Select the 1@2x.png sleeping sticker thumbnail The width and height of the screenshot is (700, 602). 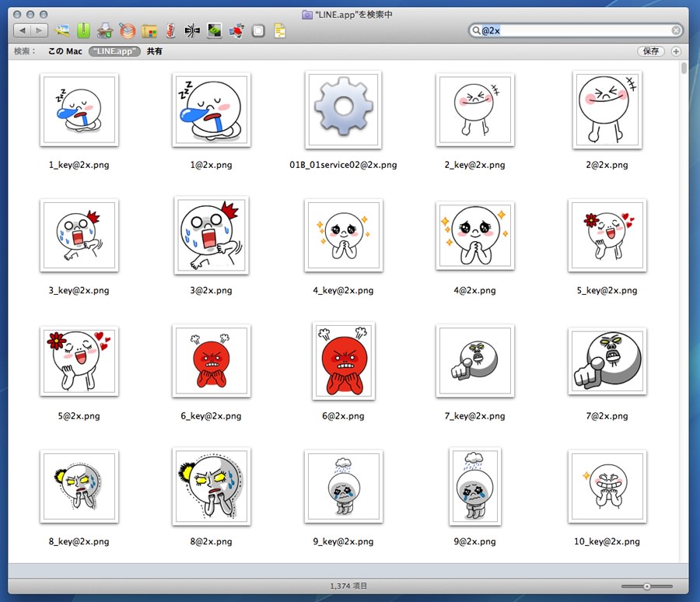(x=211, y=110)
